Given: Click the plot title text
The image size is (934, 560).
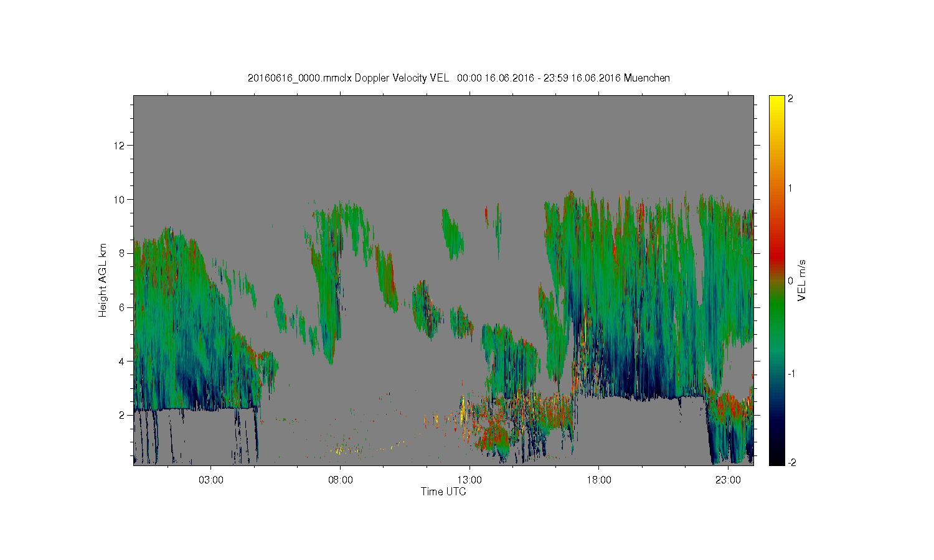Looking at the screenshot, I should click(x=459, y=78).
